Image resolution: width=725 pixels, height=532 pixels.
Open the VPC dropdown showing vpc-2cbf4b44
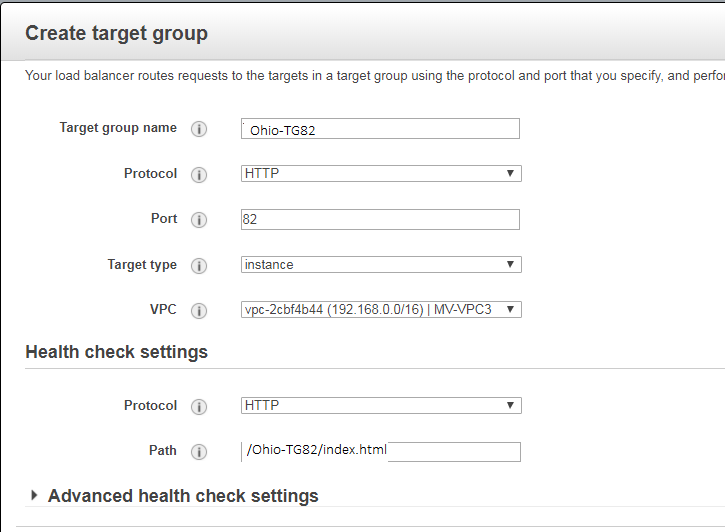pos(381,310)
